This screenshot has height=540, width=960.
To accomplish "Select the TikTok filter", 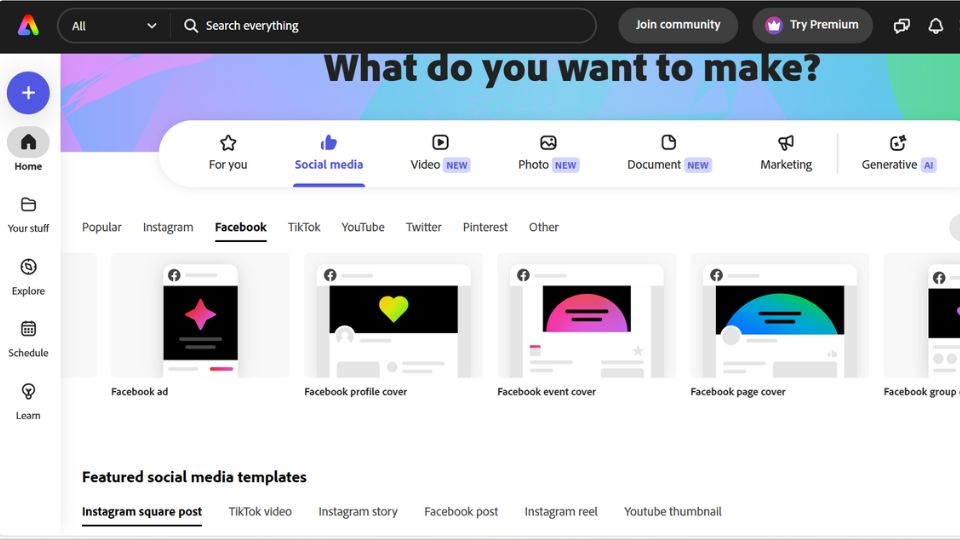I will pyautogui.click(x=304, y=227).
